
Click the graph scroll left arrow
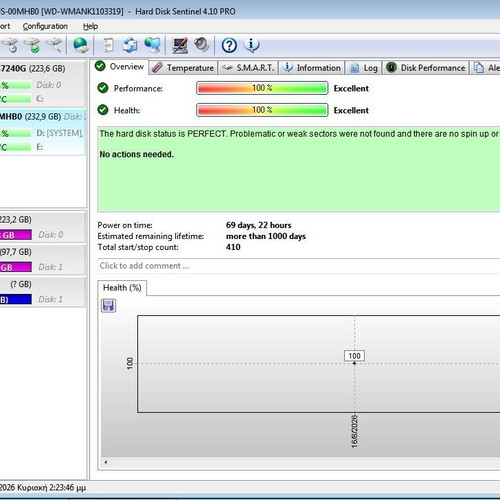click(106, 462)
